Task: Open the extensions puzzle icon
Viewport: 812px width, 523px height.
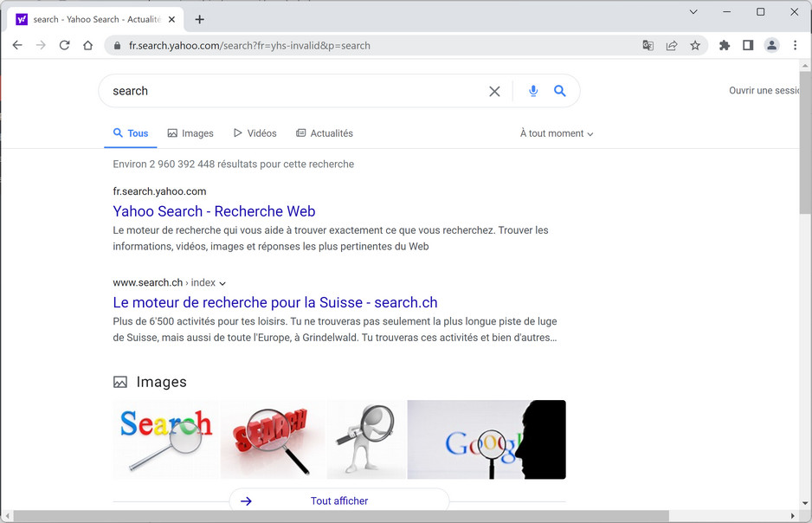Action: [725, 46]
